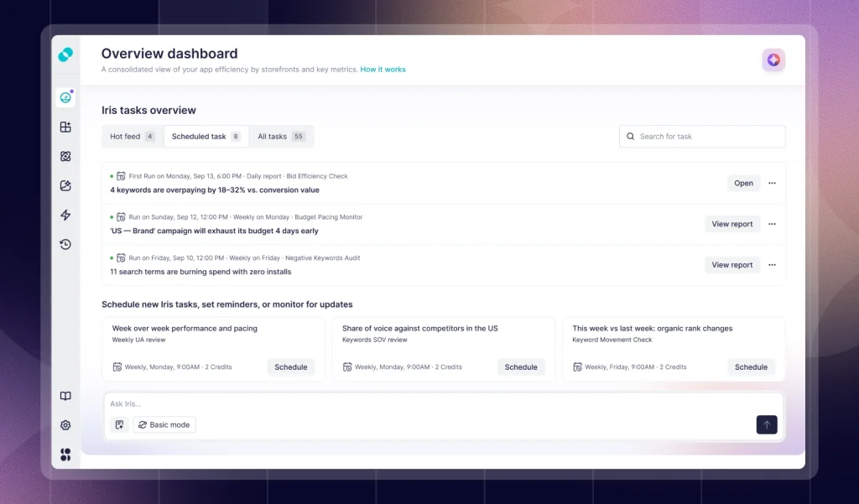Click the teal app logo in sidebar
This screenshot has width=859, height=504.
[65, 55]
